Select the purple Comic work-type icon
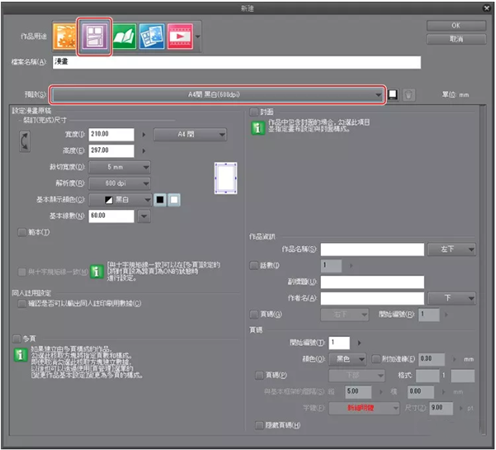 [x=94, y=37]
